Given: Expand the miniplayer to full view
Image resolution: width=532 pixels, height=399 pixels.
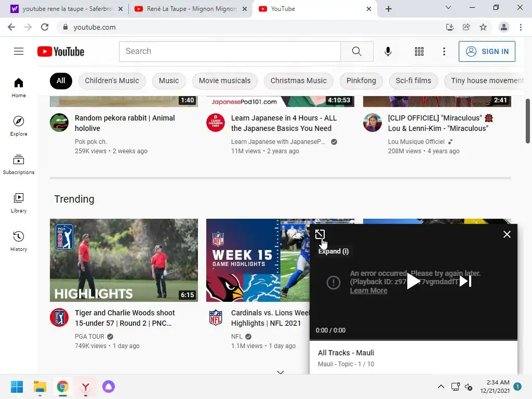Looking at the screenshot, I should point(320,234).
